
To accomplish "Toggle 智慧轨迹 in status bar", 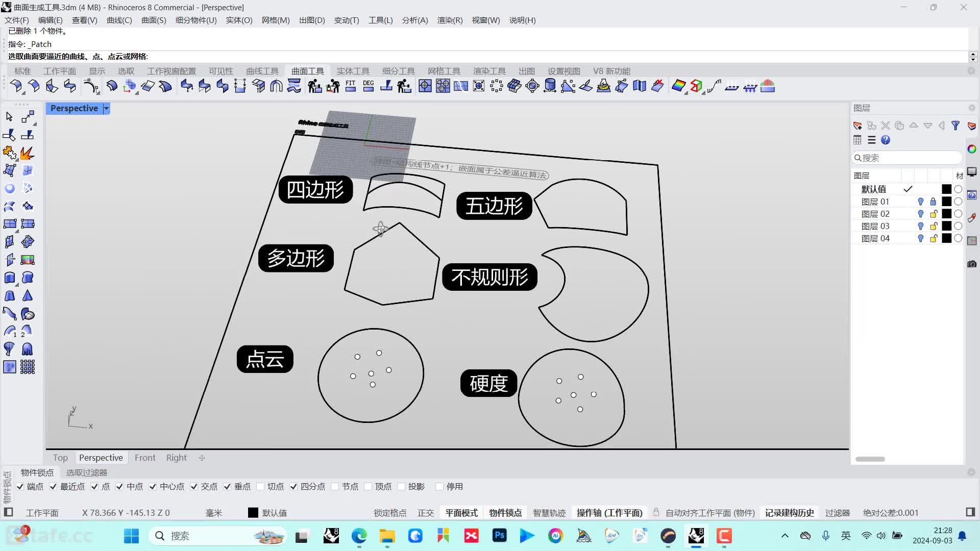I will (549, 513).
